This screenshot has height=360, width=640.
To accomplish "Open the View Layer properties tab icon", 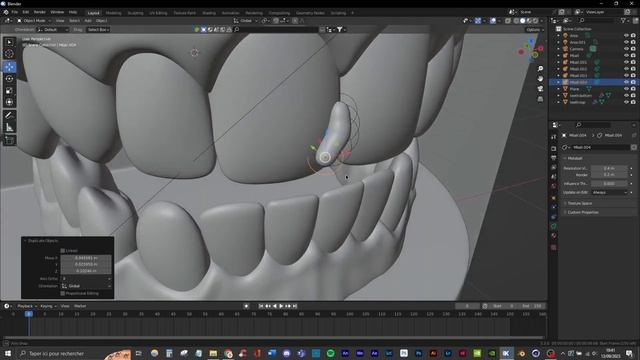I will click(553, 167).
